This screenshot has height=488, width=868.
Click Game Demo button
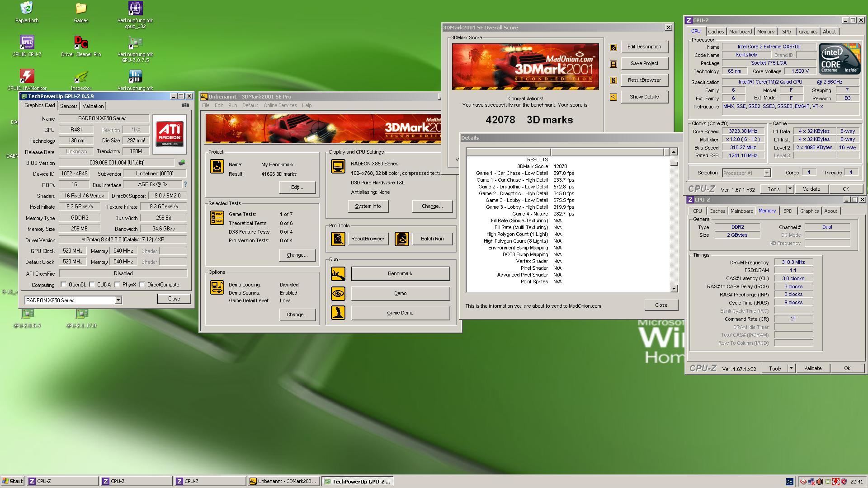[x=401, y=313]
